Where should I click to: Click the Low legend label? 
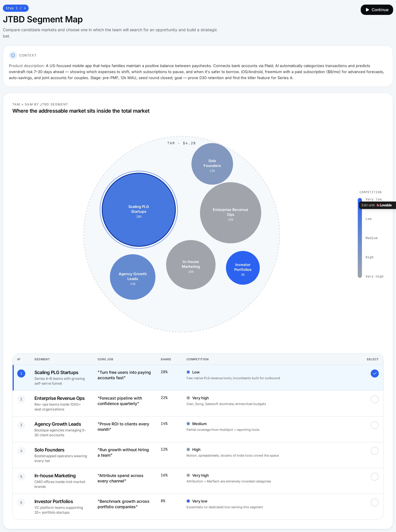368,219
